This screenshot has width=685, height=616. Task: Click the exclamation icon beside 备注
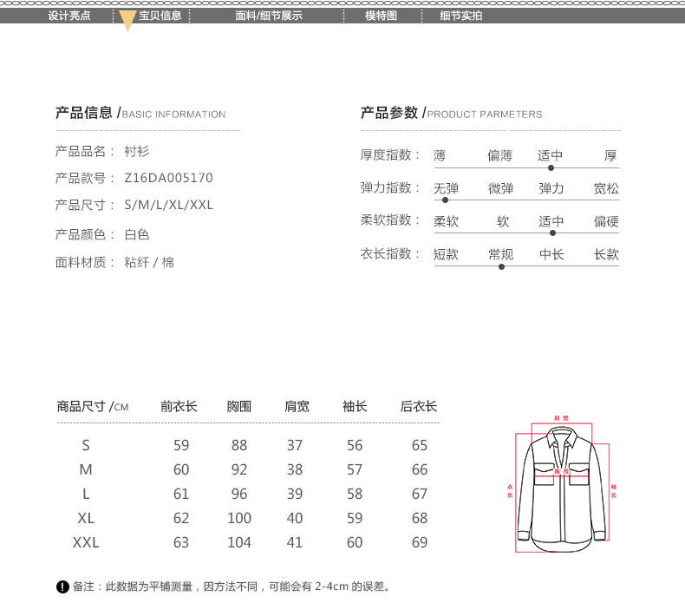click(62, 587)
